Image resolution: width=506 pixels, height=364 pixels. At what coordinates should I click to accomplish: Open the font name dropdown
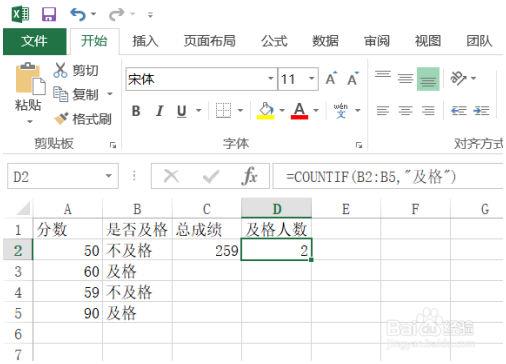271,79
